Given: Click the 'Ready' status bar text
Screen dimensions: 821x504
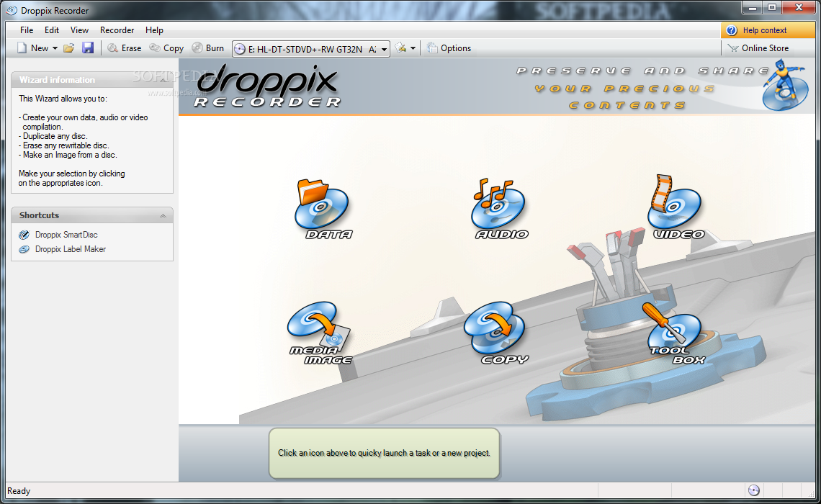Looking at the screenshot, I should click(x=19, y=491).
